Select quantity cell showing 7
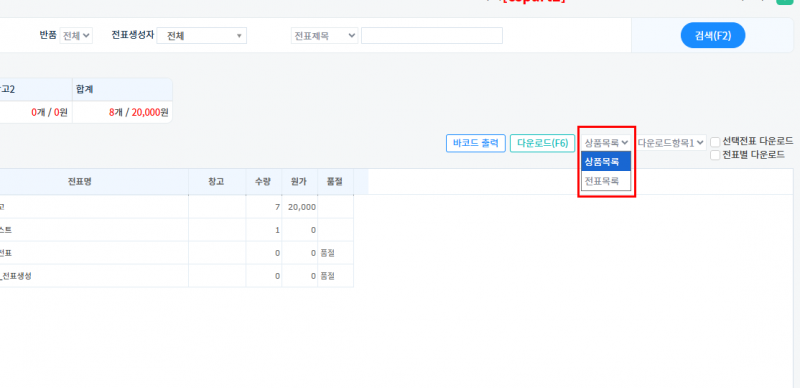This screenshot has height=388, width=800. click(263, 207)
